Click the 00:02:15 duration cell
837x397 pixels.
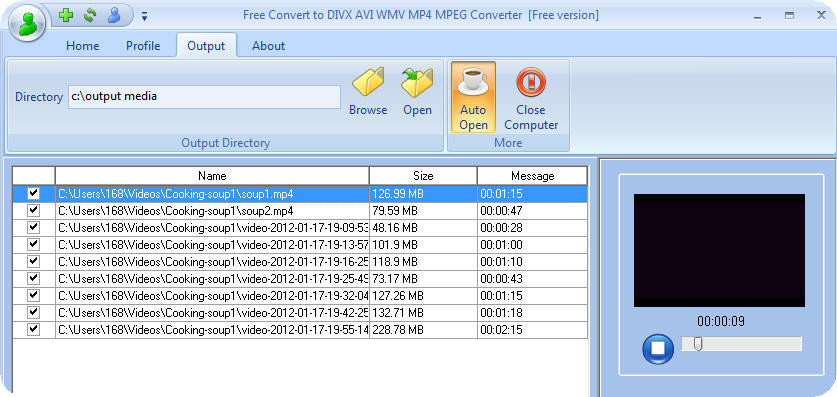click(x=532, y=330)
